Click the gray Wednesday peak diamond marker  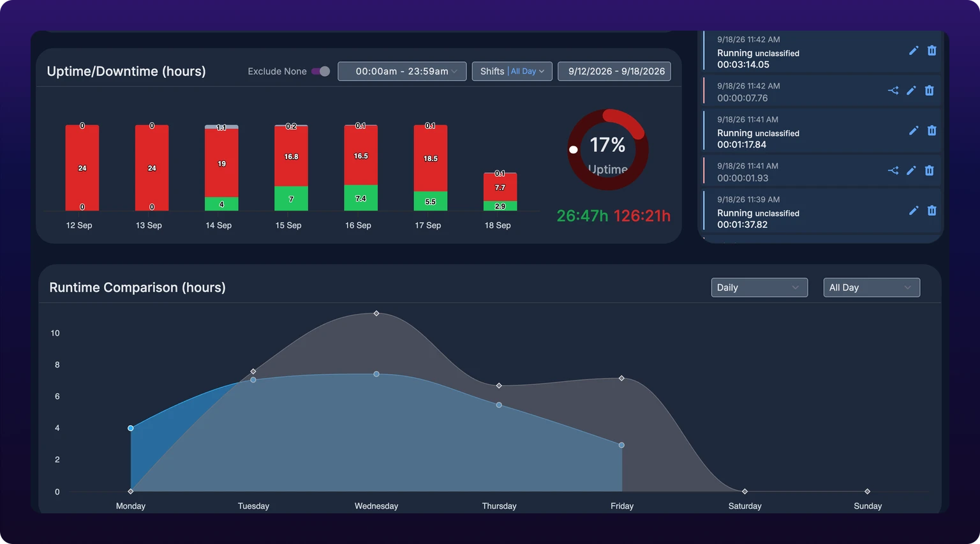pos(376,314)
